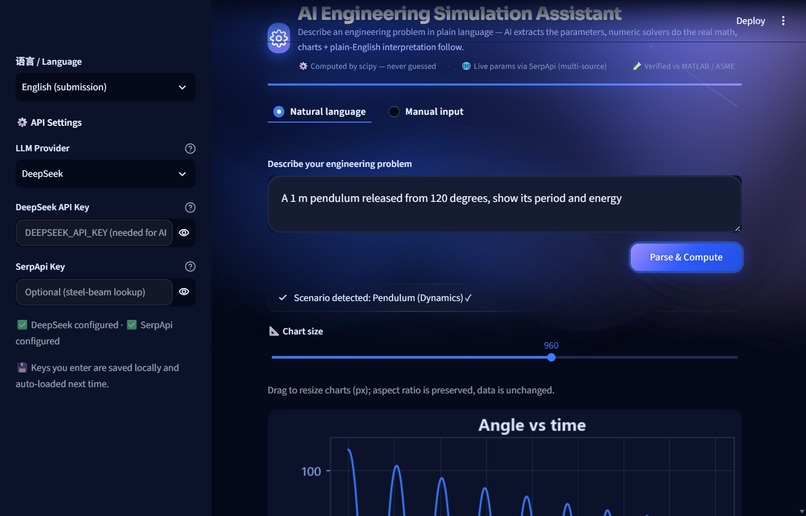This screenshot has width=806, height=516.
Task: Open the LLM Provider DeepSeek dropdown
Action: tap(105, 174)
